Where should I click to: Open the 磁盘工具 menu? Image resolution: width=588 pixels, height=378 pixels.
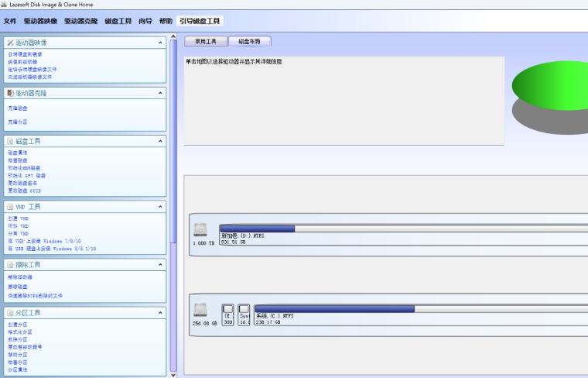click(x=118, y=21)
